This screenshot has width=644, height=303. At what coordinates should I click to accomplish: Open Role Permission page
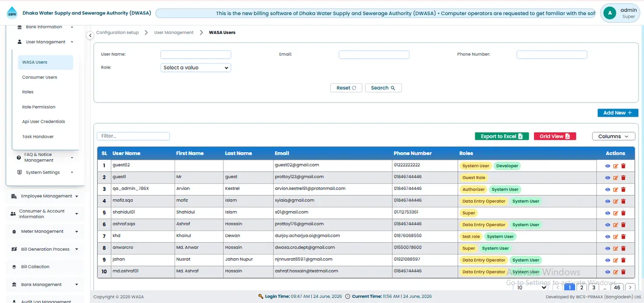pyautogui.click(x=39, y=107)
